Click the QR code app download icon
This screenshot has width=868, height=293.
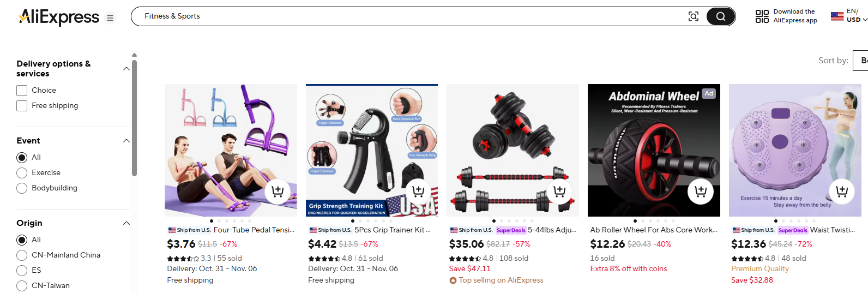pos(762,16)
